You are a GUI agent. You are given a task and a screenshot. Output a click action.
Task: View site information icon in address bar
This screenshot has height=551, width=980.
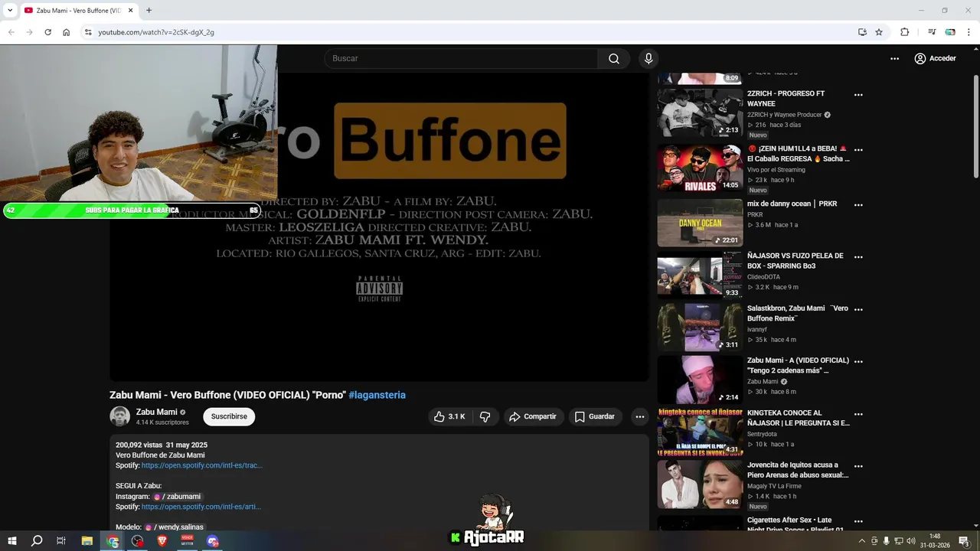tap(88, 32)
